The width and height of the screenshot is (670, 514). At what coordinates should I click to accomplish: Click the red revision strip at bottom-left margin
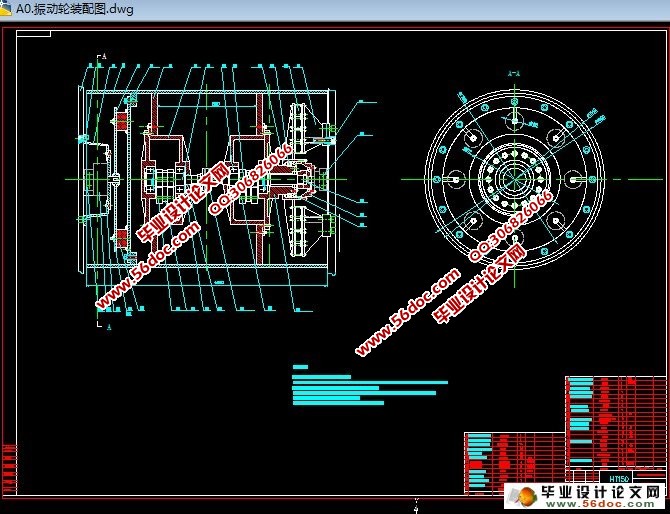tap(9, 465)
